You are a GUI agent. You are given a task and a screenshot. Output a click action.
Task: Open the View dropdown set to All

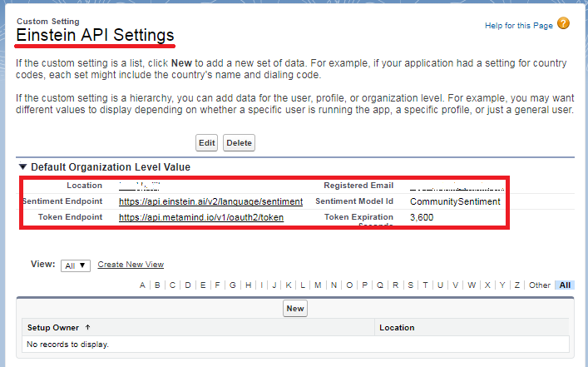(x=76, y=265)
